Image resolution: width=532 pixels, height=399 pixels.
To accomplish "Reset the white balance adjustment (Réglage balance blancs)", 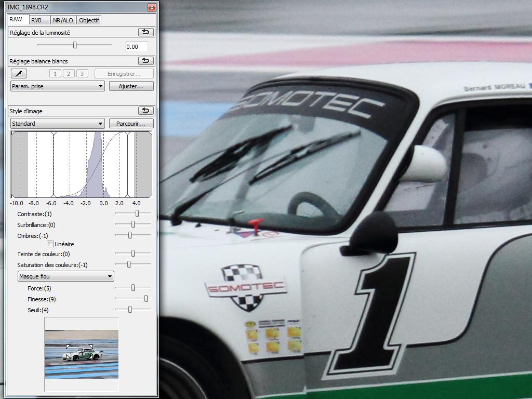I will (146, 61).
